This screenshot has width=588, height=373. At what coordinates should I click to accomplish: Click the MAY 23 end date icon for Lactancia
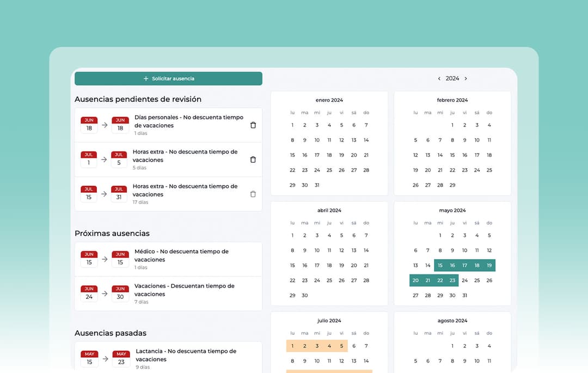pyautogui.click(x=121, y=359)
